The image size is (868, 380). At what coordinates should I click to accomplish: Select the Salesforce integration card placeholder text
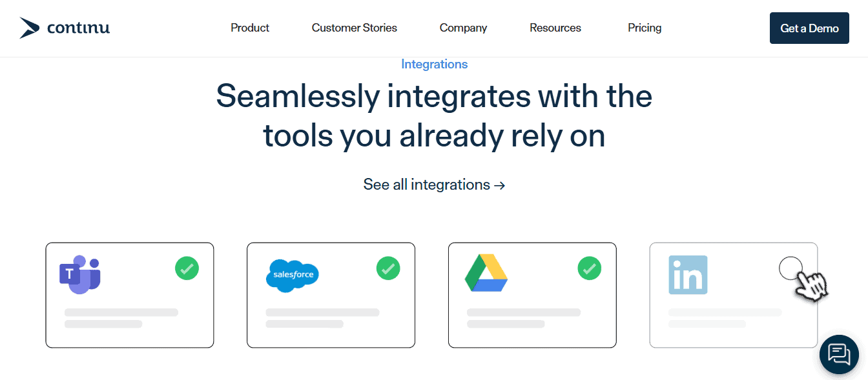322,318
